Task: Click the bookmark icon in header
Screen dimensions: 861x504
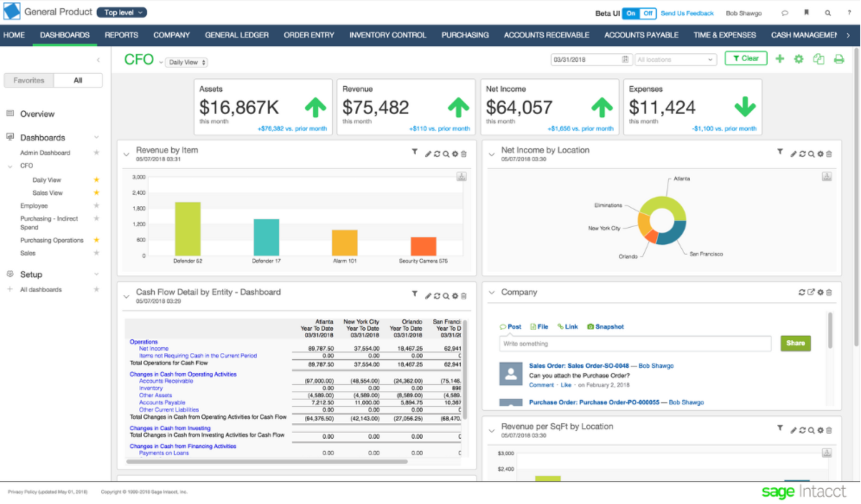Action: [x=806, y=13]
